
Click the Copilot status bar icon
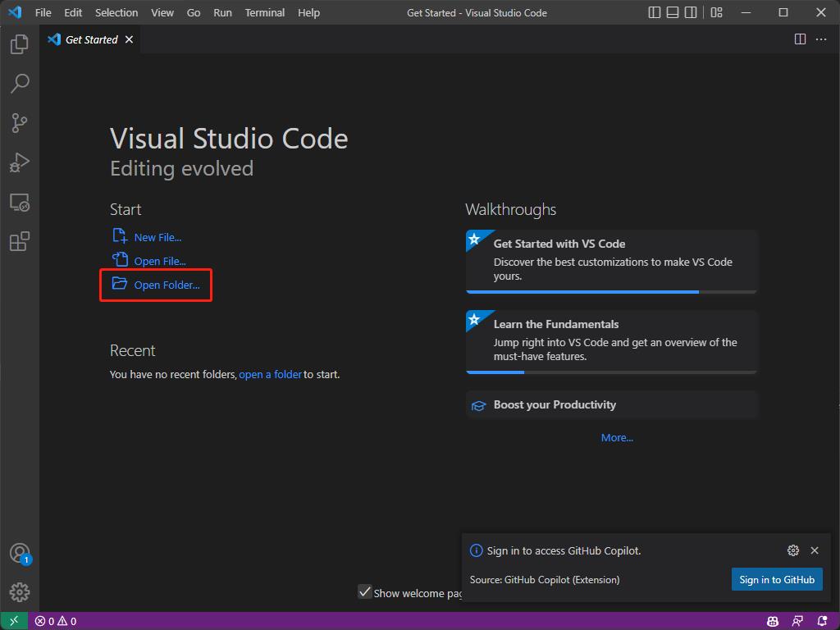click(773, 622)
